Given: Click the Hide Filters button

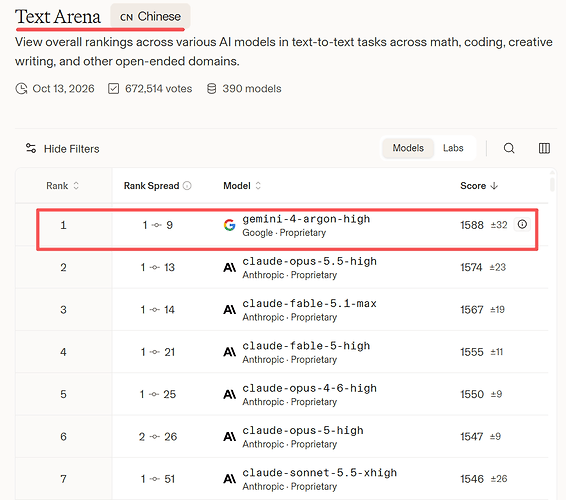Looking at the screenshot, I should tap(62, 149).
